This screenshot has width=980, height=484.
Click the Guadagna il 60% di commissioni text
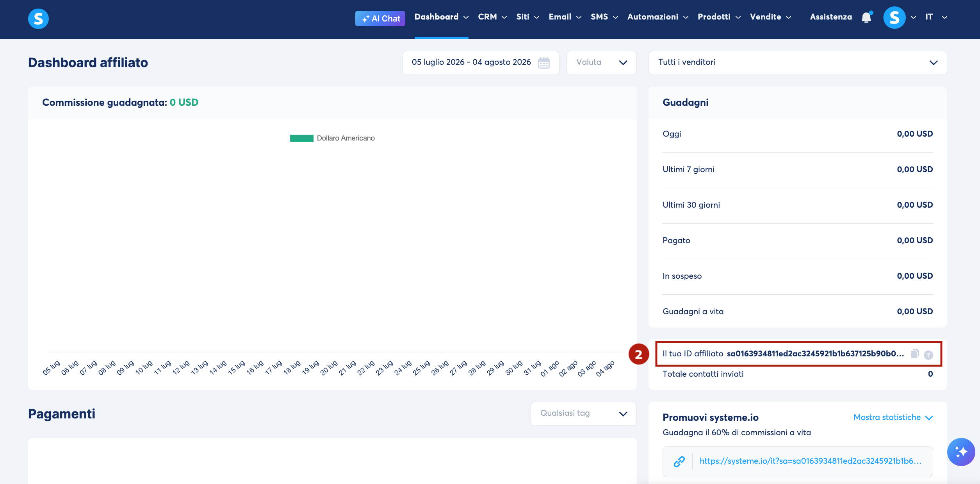pyautogui.click(x=737, y=432)
